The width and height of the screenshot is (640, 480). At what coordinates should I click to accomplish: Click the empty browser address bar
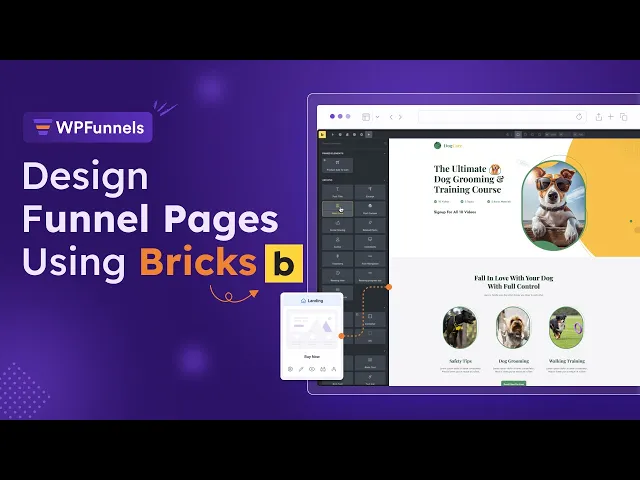(x=502, y=117)
